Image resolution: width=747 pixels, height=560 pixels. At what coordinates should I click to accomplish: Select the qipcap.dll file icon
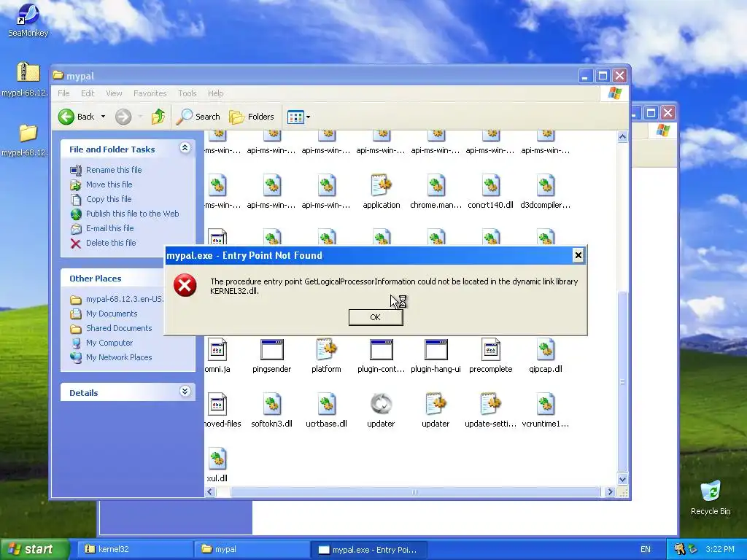point(546,349)
